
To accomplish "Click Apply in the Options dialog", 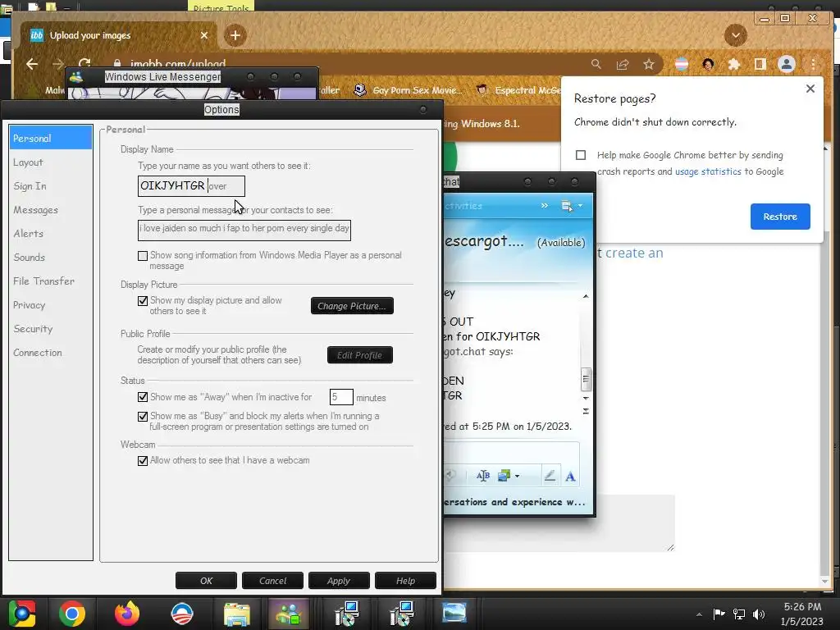I will tap(339, 581).
